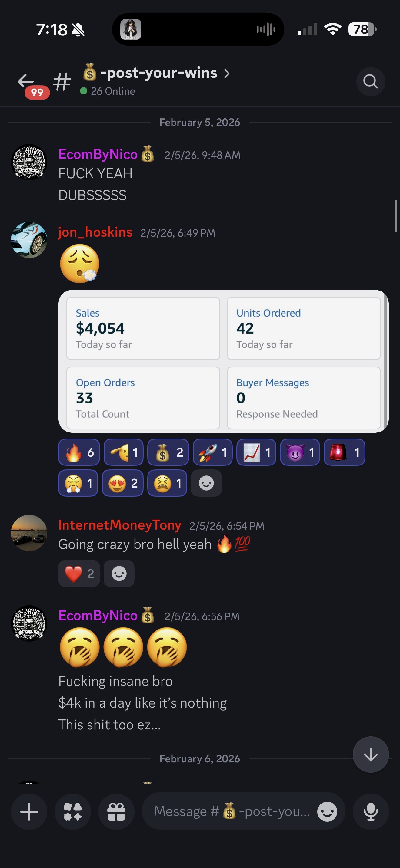400x868 pixels.
Task: Open the gift icon in message bar
Action: (116, 812)
